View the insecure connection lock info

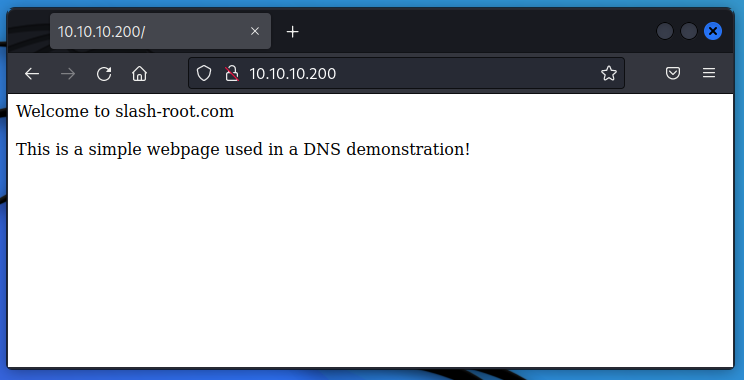232,74
